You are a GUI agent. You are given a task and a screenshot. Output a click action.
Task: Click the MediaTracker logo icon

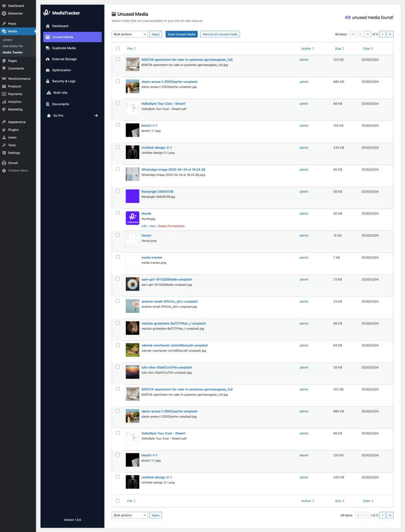coord(47,13)
